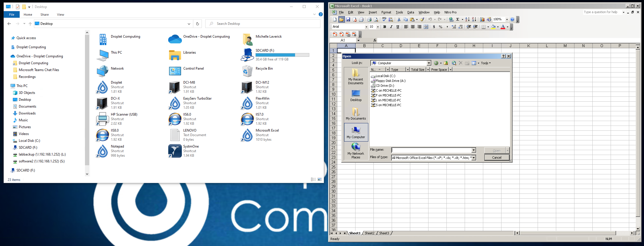Image resolution: width=644 pixels, height=246 pixels.
Task: Open the Nitro Pro menu in Excel
Action: click(450, 12)
